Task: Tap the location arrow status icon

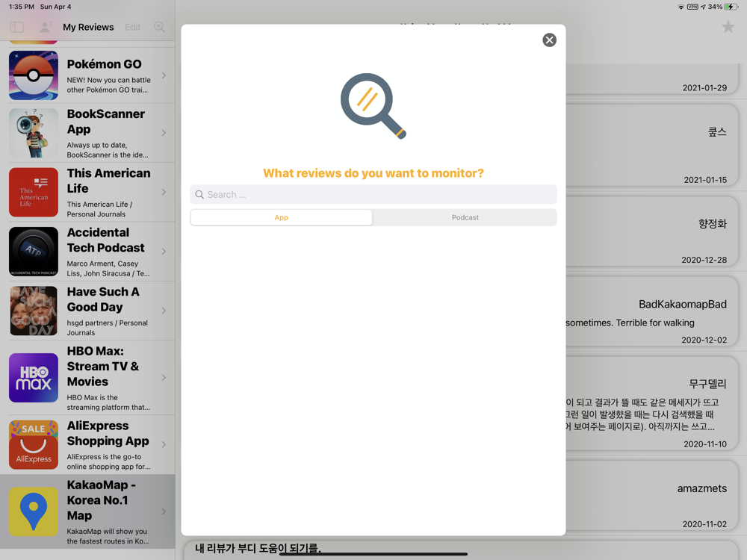Action: 703,7
